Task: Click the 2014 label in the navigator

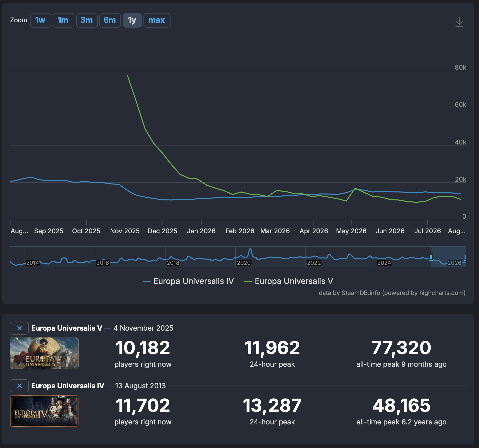Action: [33, 263]
